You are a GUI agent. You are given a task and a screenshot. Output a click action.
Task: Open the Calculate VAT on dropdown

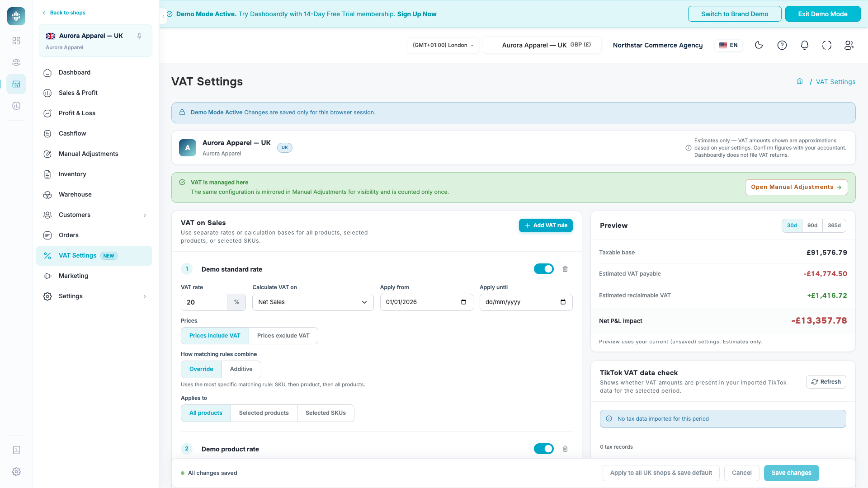click(x=313, y=302)
